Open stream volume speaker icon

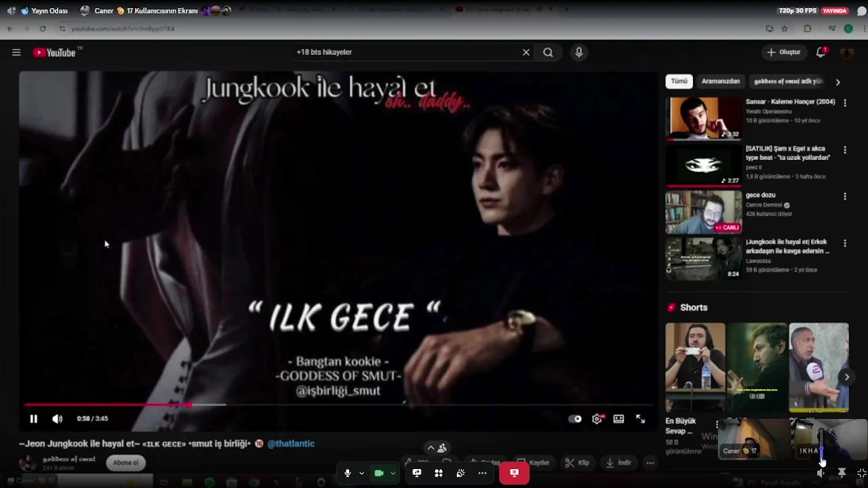point(821,473)
